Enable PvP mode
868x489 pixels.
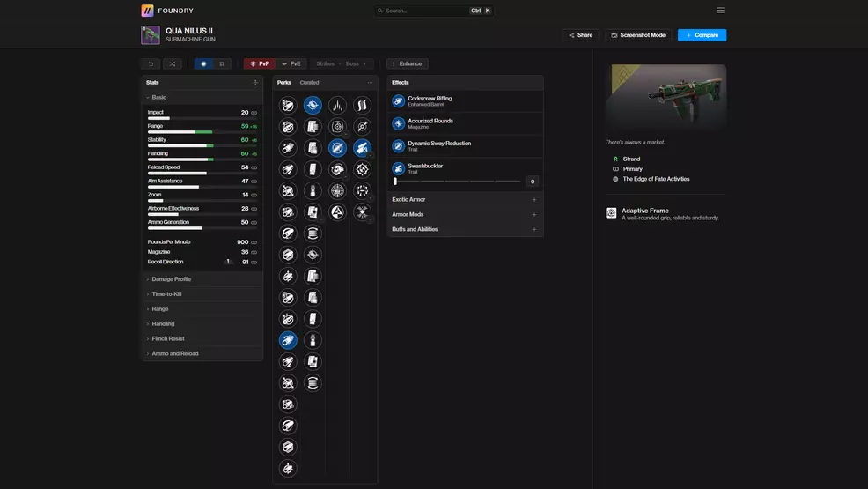[x=260, y=63]
